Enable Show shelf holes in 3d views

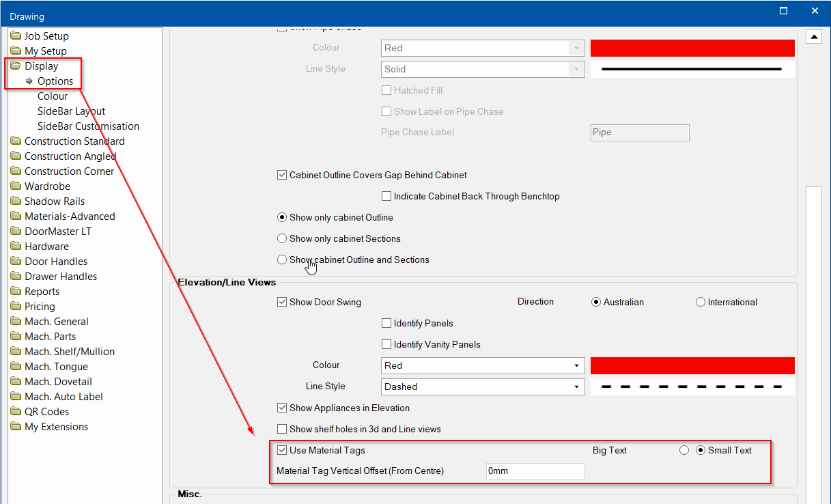(x=282, y=429)
